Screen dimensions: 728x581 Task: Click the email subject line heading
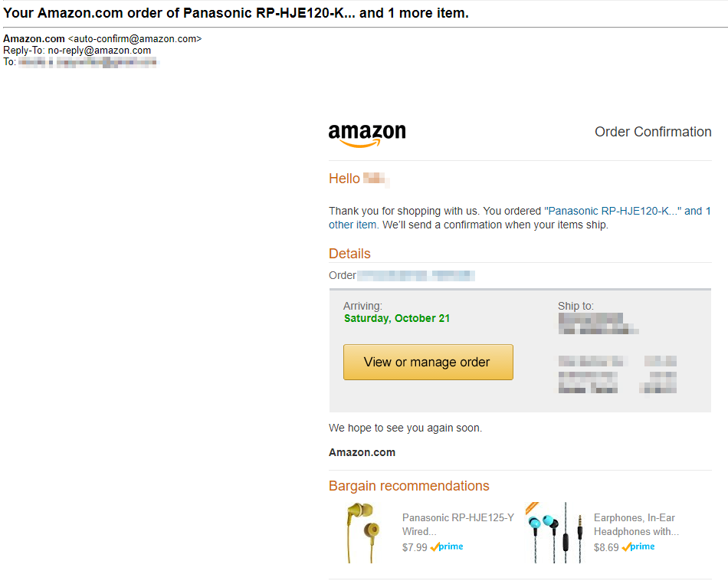coord(236,13)
